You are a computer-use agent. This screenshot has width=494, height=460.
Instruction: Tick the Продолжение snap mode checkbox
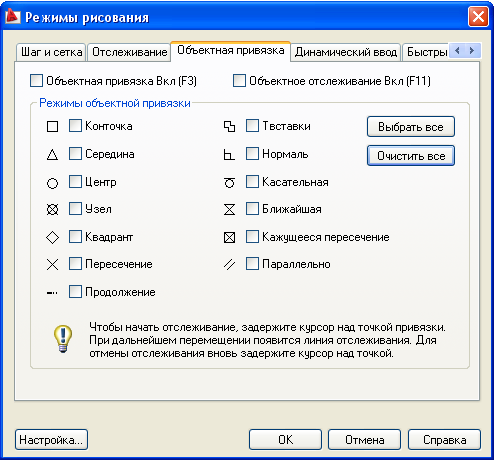(x=75, y=292)
